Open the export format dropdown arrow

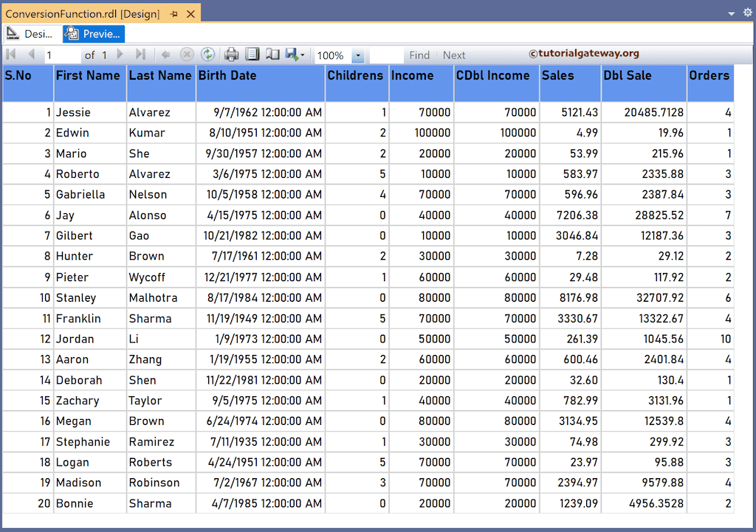301,55
